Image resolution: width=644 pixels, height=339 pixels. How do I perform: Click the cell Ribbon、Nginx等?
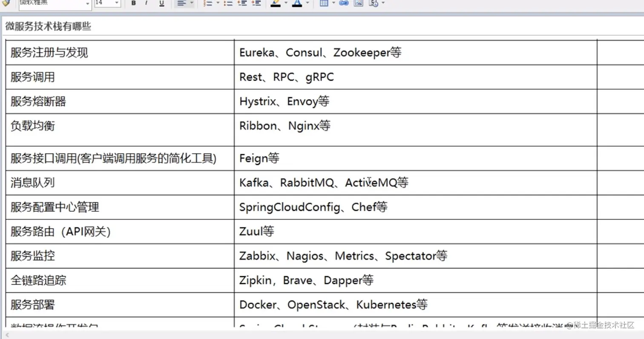tap(416, 130)
